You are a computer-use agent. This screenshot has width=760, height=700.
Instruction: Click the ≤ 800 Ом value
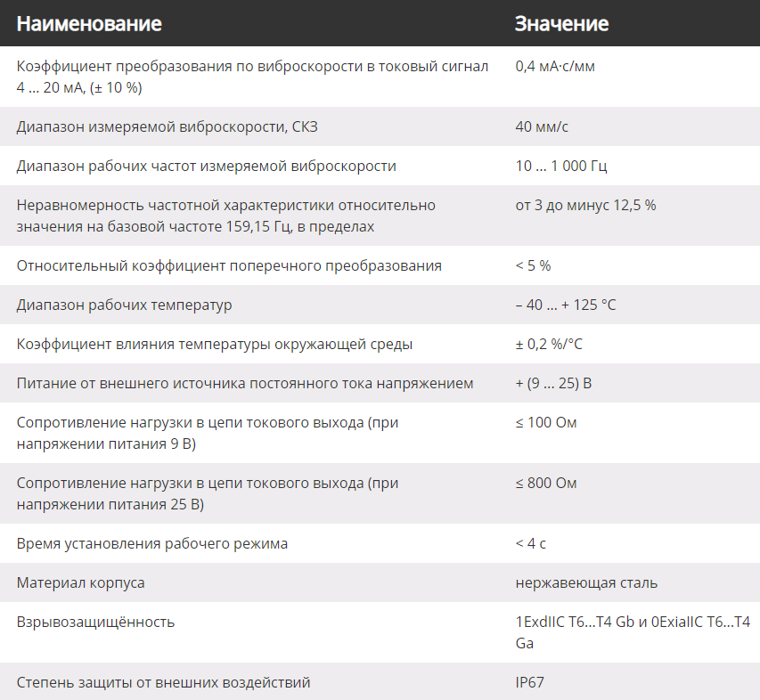546,484
